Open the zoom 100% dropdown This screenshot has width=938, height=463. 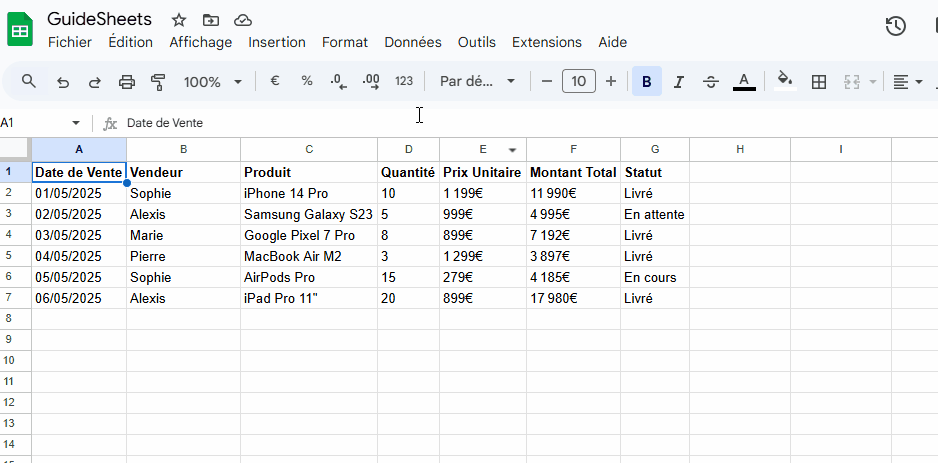pos(212,82)
